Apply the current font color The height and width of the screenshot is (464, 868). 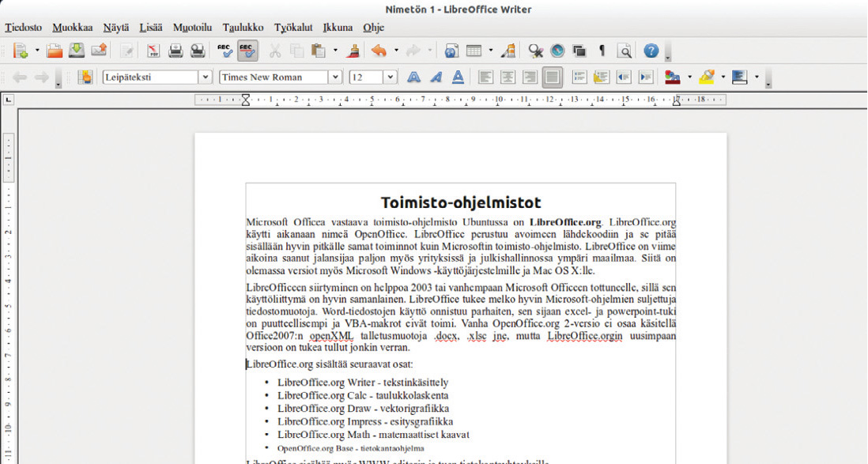[673, 77]
